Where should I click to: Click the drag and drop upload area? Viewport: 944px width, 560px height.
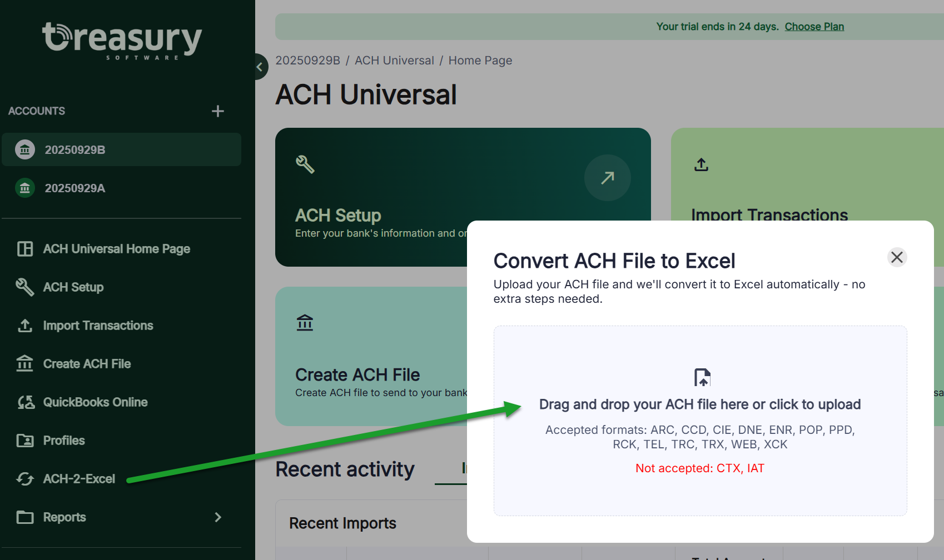click(700, 420)
